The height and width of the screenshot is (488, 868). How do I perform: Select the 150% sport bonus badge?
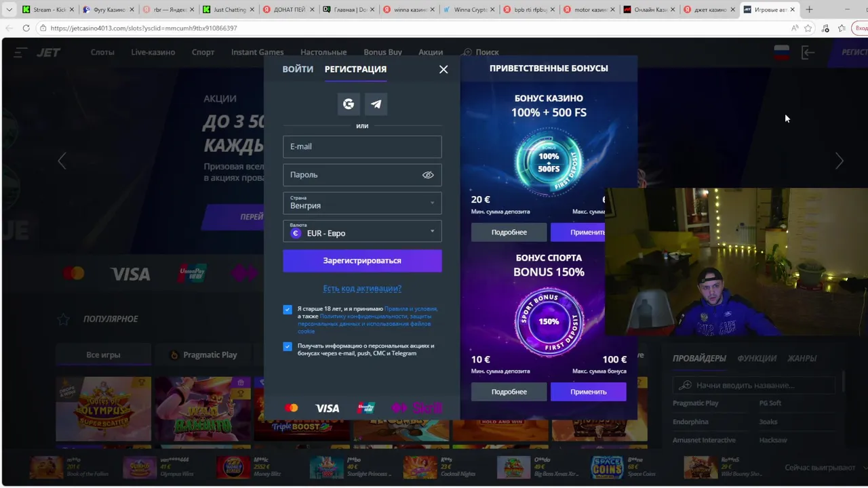(549, 322)
